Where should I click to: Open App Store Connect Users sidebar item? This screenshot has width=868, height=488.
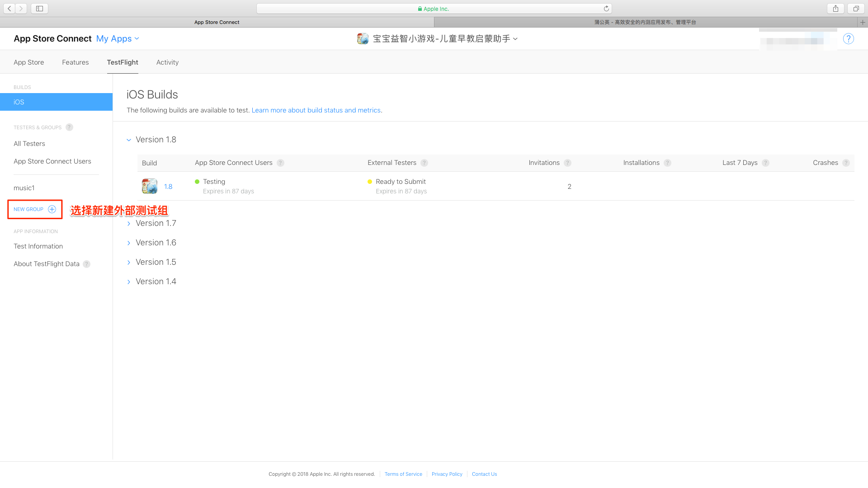[52, 161]
